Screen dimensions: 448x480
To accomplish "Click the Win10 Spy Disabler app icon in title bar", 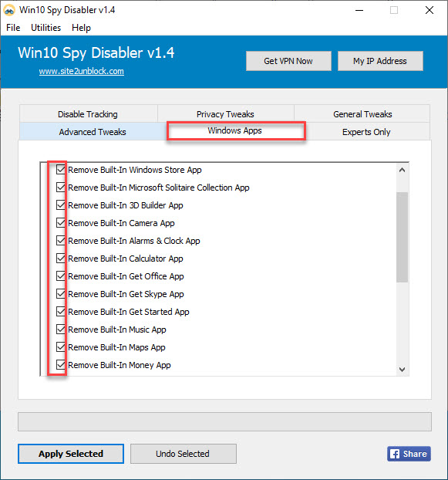I will pos(9,10).
